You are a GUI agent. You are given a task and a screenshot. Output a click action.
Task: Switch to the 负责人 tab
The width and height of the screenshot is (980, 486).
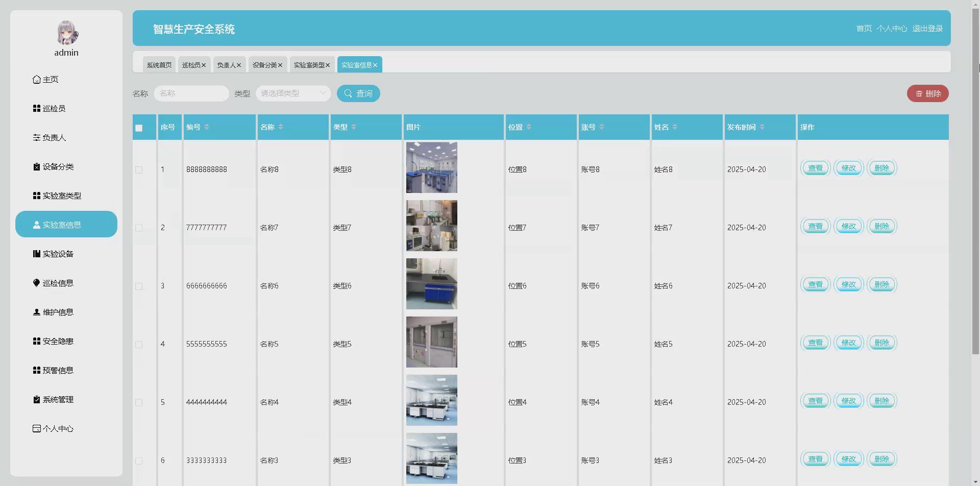point(226,65)
